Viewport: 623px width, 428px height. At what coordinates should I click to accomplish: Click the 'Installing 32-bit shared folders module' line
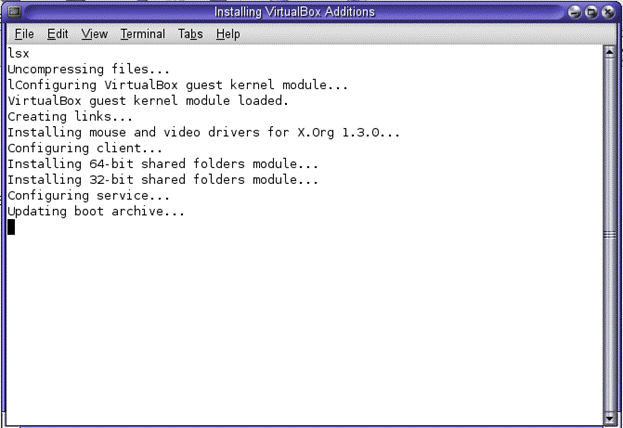coord(163,180)
